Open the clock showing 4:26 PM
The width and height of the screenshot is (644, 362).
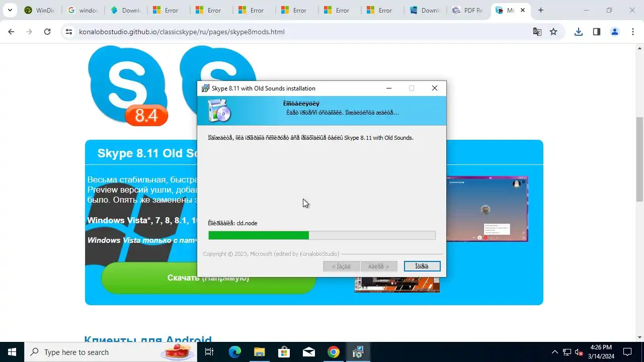601,352
